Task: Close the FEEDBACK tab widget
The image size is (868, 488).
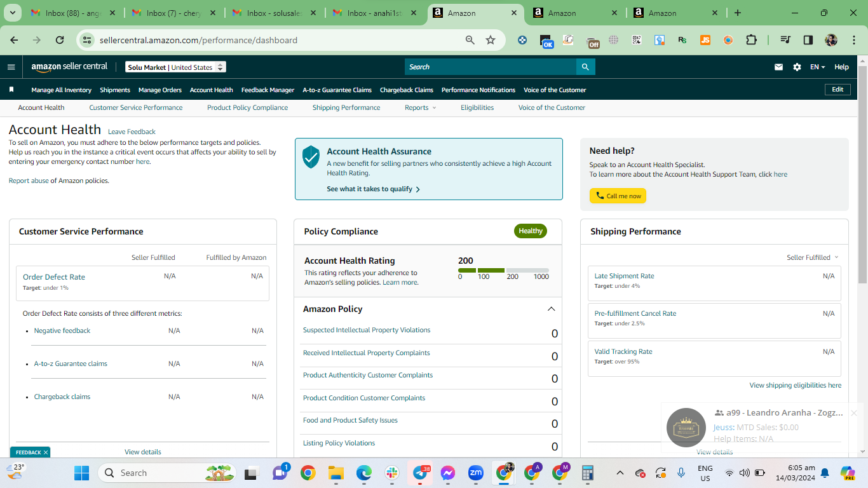Action: coord(46,452)
